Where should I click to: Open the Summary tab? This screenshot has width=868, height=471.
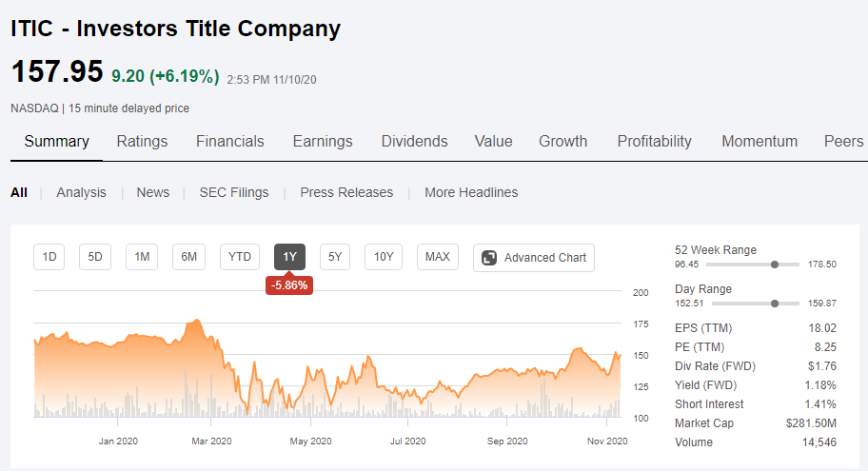[56, 142]
